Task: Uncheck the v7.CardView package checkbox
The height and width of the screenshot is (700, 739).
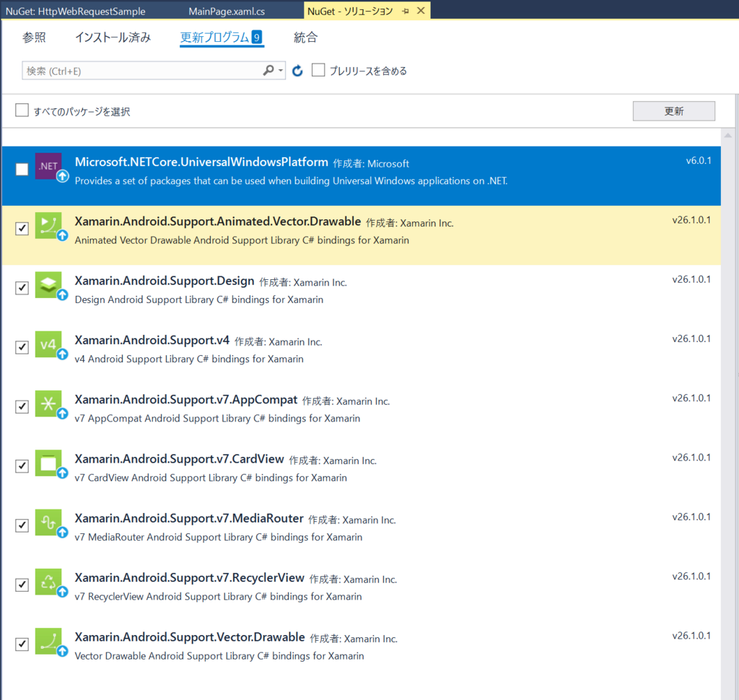Action: [22, 465]
